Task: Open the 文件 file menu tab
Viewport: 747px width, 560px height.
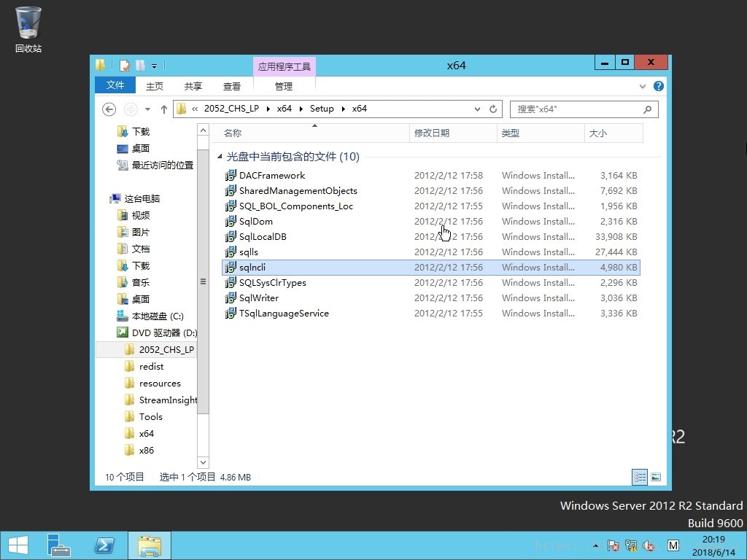Action: coord(115,85)
